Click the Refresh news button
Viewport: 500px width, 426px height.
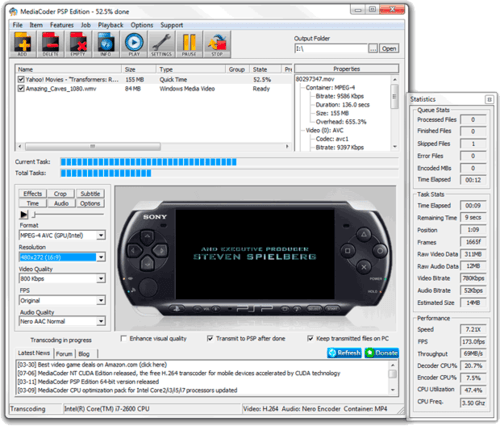[x=344, y=353]
